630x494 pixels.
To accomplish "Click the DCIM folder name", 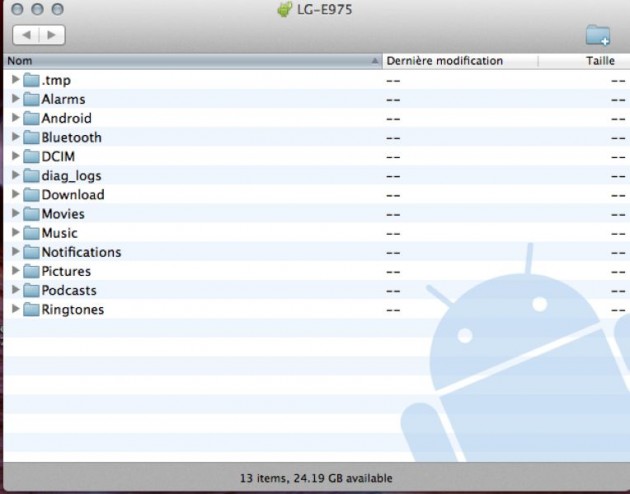I will point(58,156).
